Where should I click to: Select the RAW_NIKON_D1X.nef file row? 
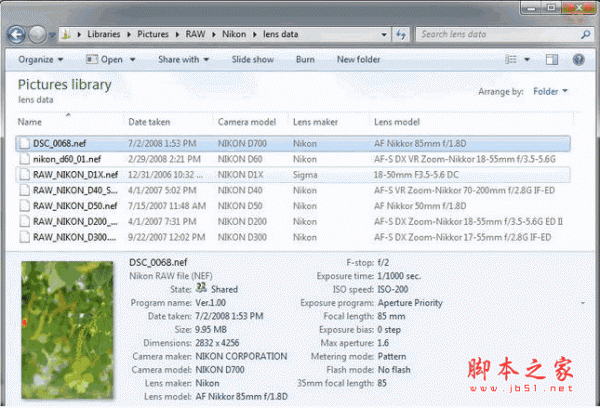tap(75, 174)
